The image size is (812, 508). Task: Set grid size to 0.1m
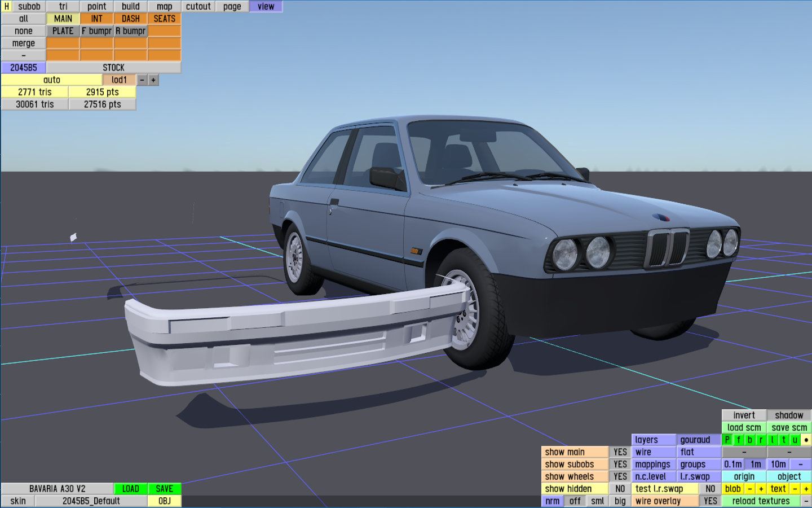733,465
